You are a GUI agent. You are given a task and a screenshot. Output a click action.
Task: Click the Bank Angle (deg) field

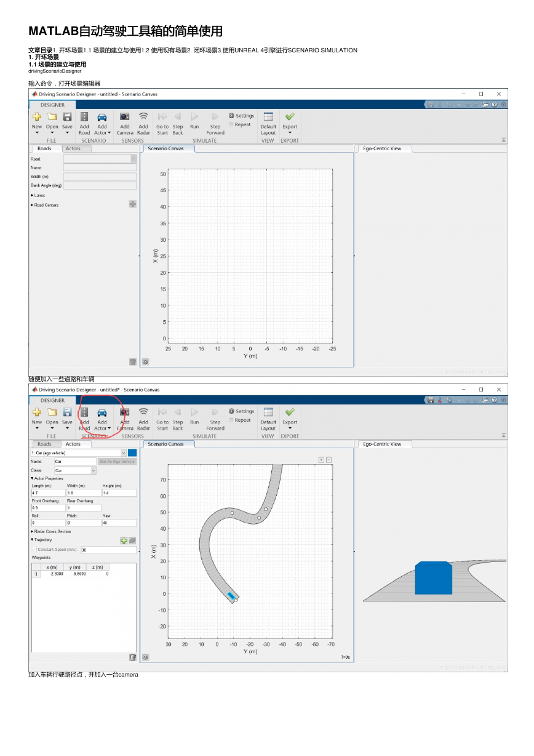tap(100, 185)
